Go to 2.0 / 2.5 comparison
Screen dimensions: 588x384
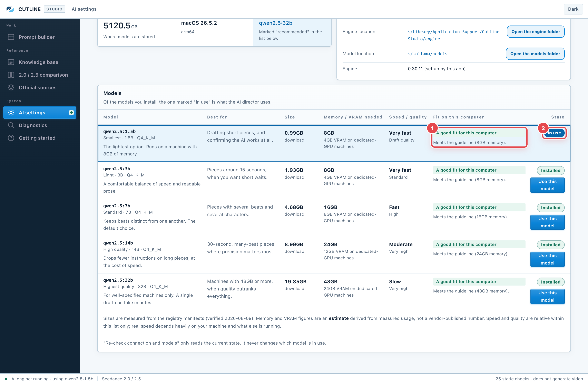40,75
